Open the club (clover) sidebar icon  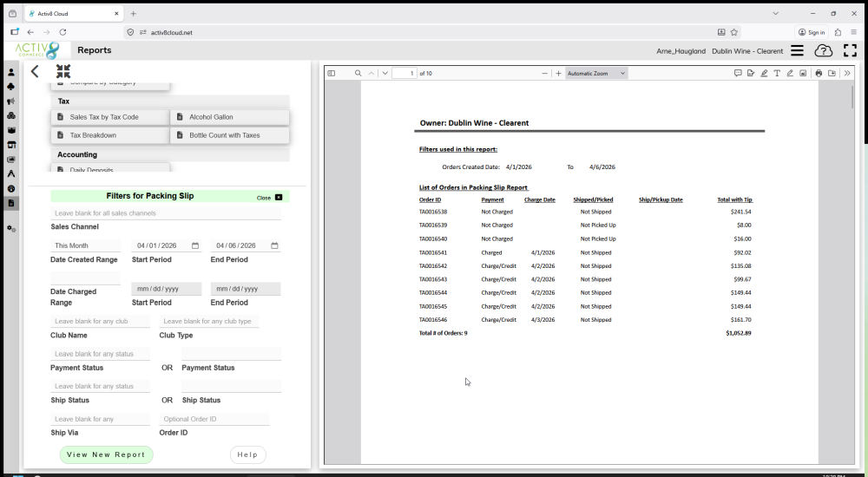[11, 87]
